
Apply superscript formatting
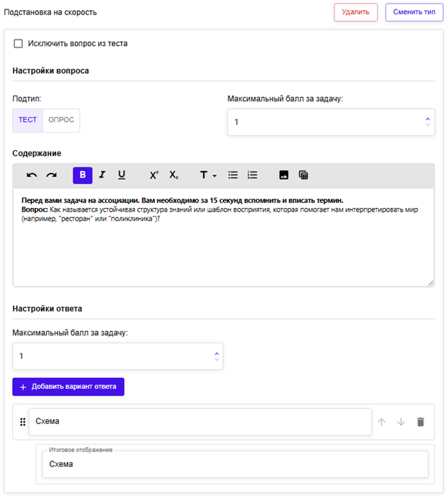coord(154,175)
